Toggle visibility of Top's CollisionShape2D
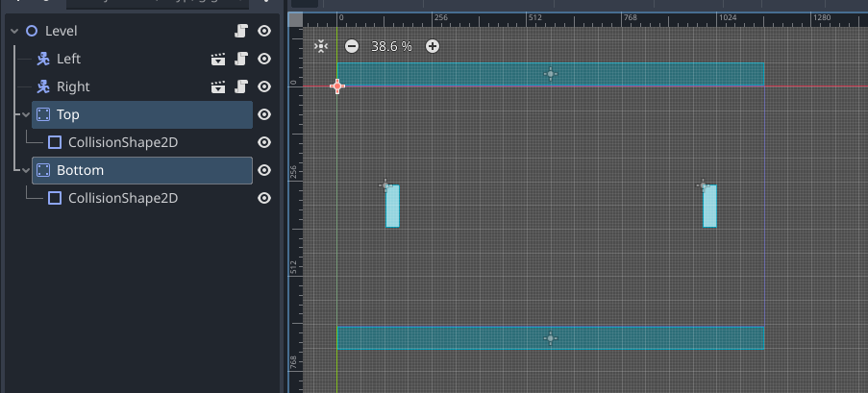 tap(264, 142)
